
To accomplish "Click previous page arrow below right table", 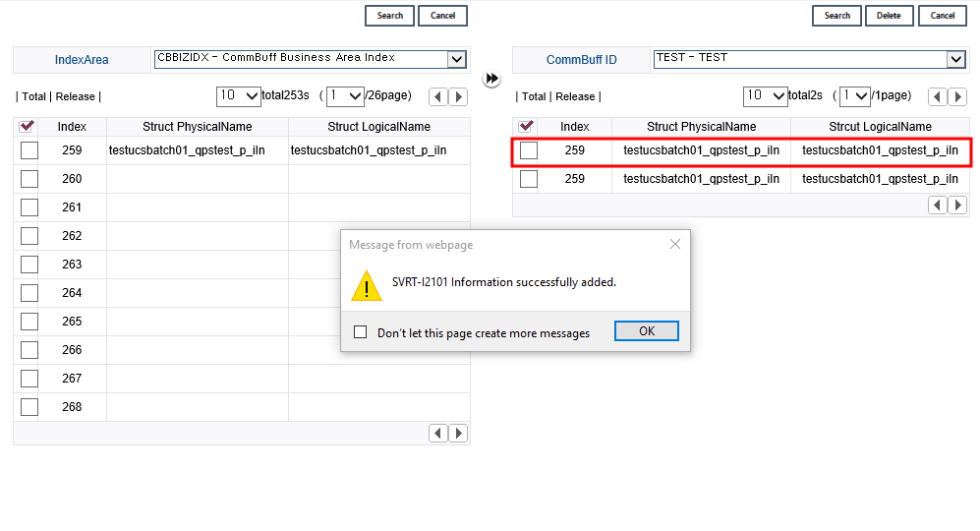I will pos(938,205).
